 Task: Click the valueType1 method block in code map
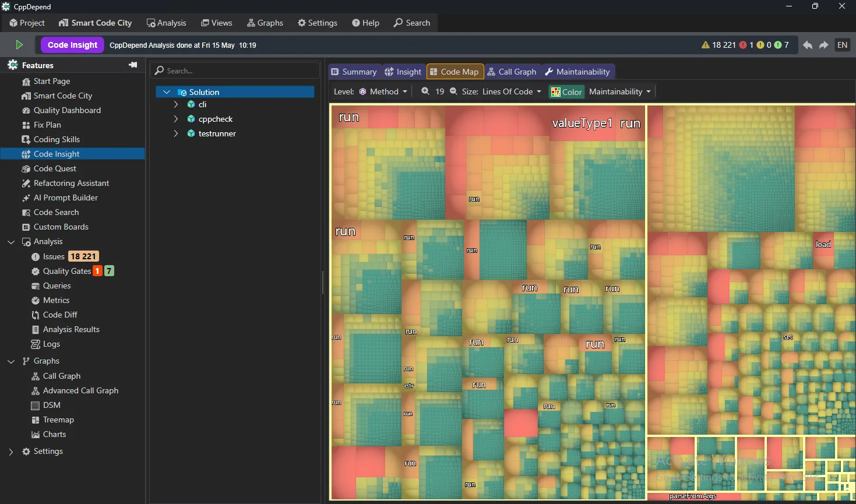click(x=582, y=123)
